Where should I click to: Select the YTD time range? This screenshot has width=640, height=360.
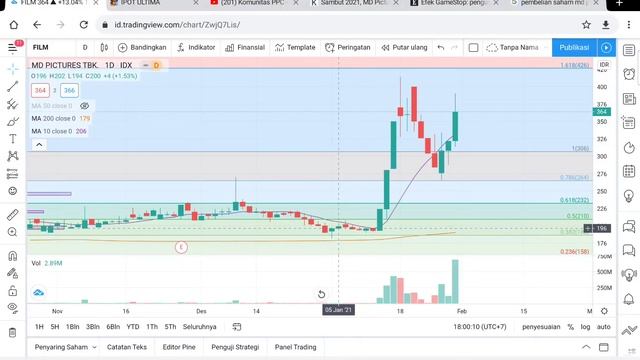point(133,327)
